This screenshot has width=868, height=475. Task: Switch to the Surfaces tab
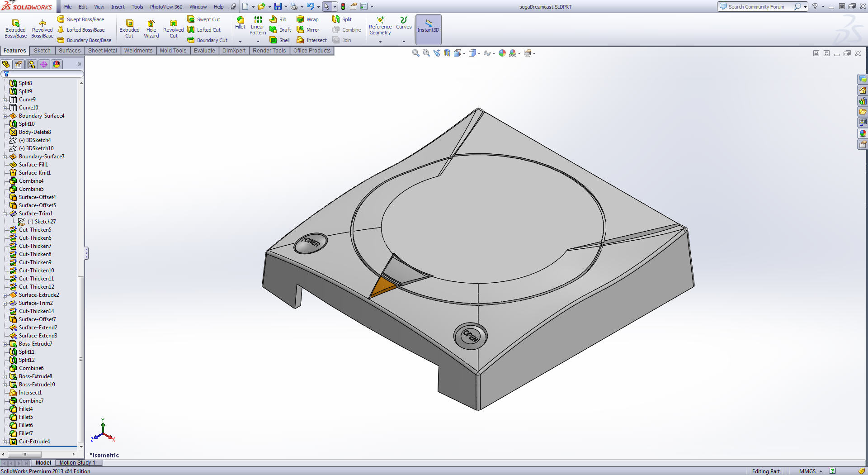click(70, 51)
